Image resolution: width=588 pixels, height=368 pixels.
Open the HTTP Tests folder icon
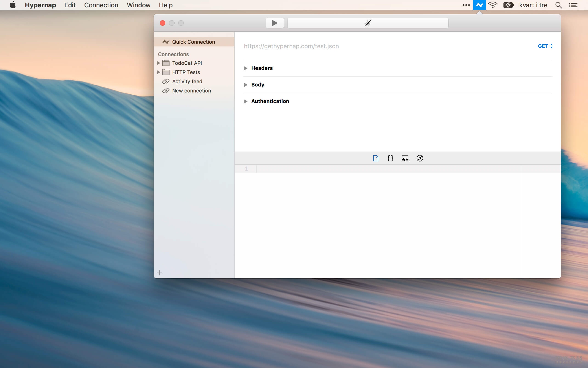[x=166, y=72]
